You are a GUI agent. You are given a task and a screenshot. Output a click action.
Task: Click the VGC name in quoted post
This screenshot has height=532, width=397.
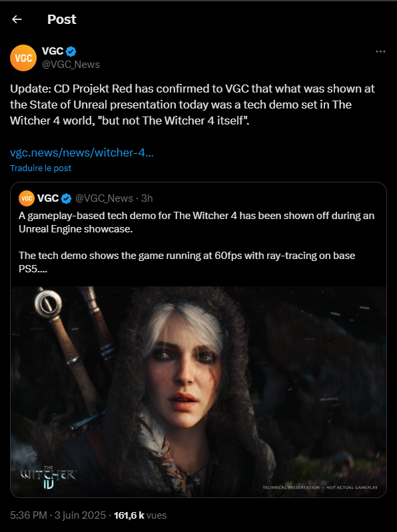pyautogui.click(x=48, y=198)
